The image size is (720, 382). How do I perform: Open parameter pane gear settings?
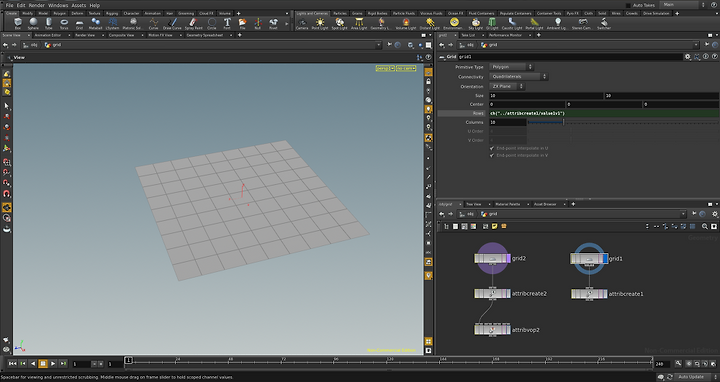687,57
